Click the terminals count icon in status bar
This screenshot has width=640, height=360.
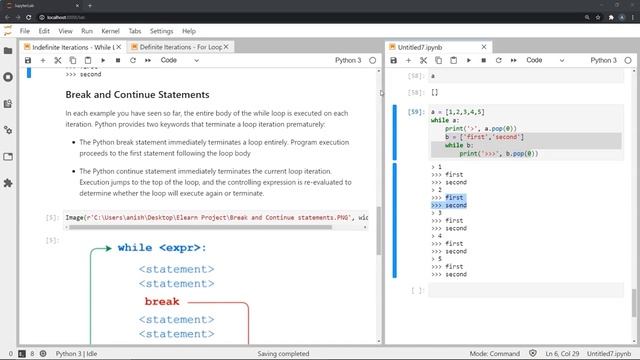click(22, 353)
